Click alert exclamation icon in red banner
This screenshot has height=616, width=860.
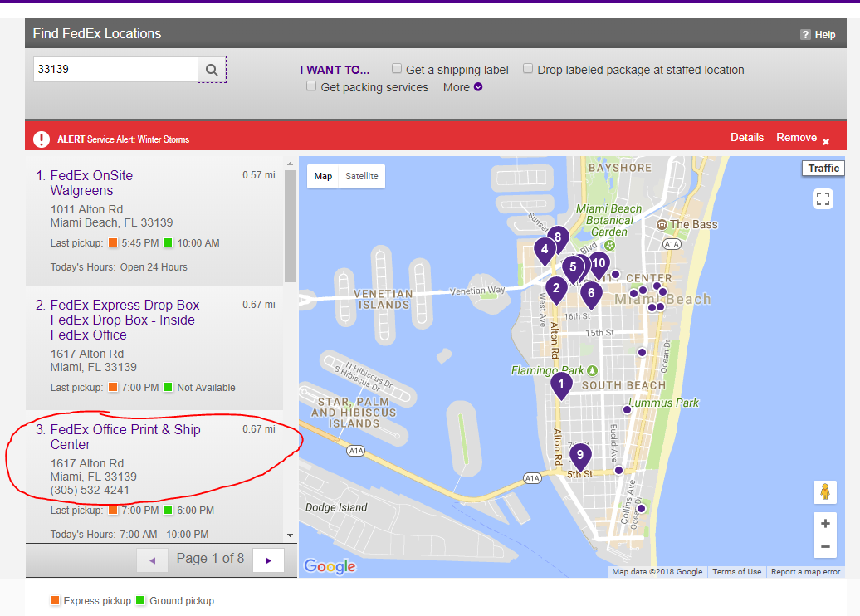click(42, 139)
